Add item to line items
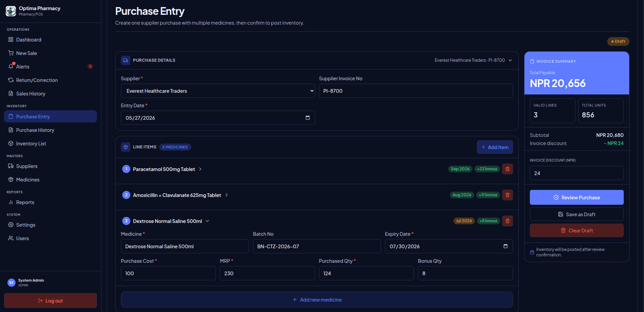Viewport: 644px width, 312px height. 495,147
